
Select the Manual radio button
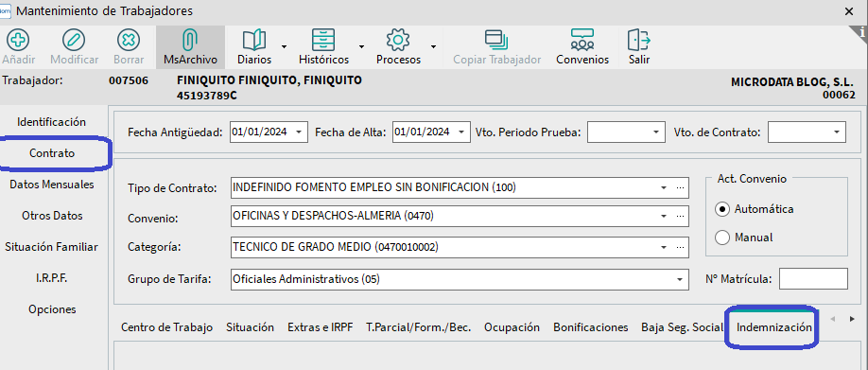click(722, 238)
